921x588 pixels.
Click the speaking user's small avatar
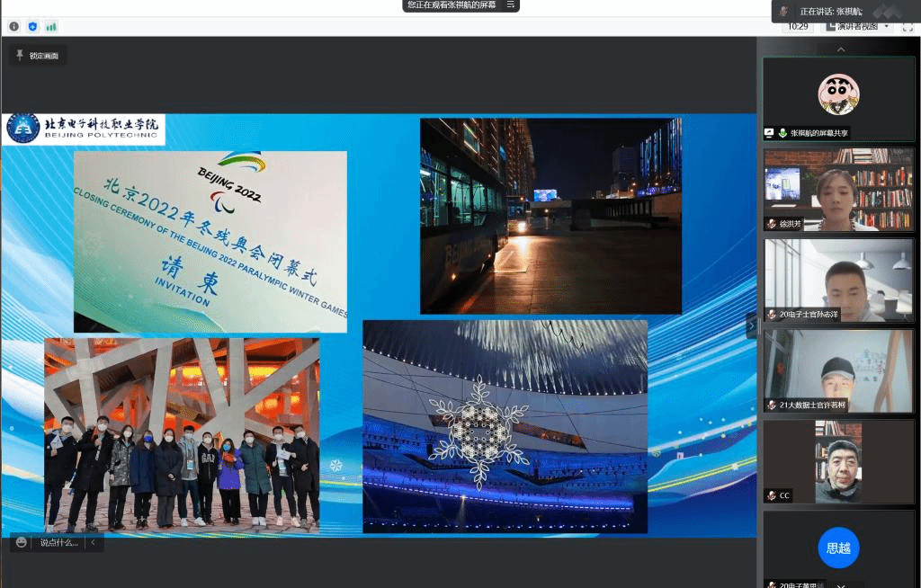tap(783, 11)
